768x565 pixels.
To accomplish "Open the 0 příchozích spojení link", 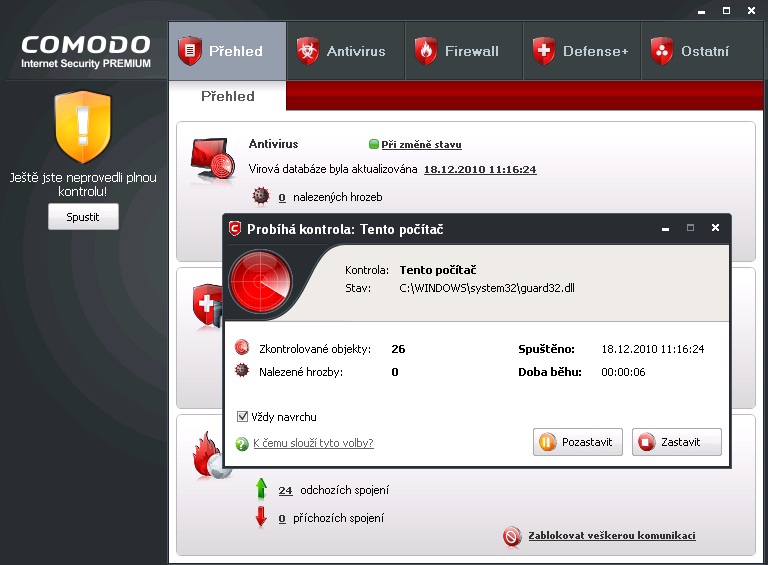I will click(x=282, y=518).
